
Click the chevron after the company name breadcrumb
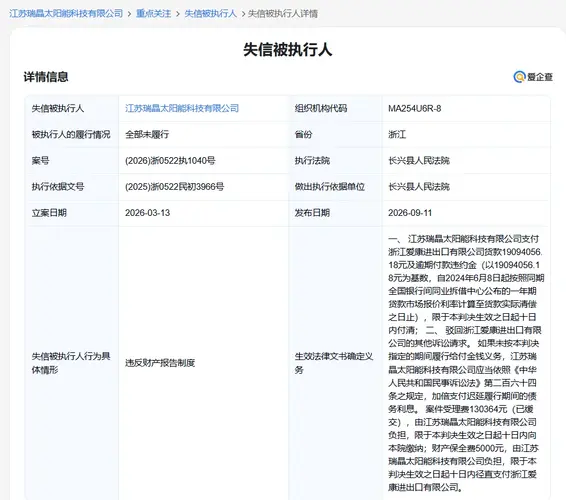[x=129, y=14]
